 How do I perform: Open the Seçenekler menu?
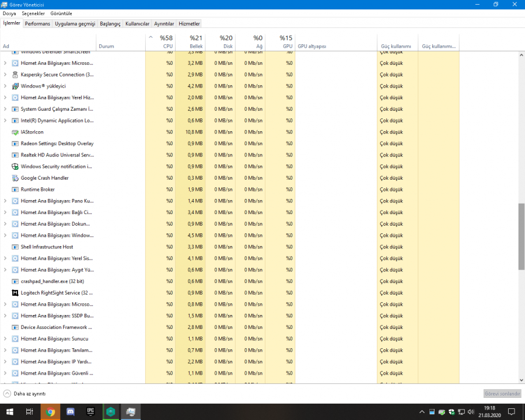click(x=33, y=13)
